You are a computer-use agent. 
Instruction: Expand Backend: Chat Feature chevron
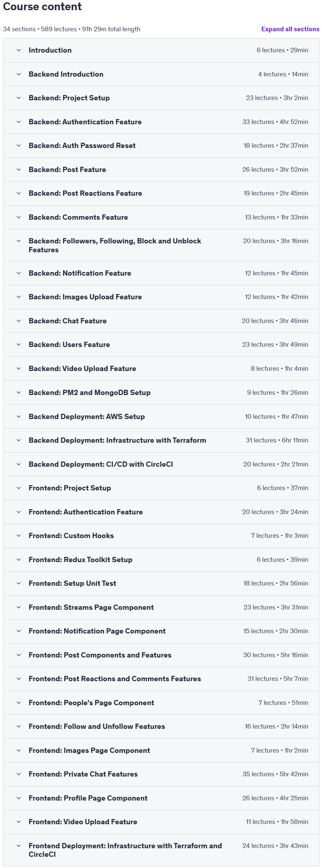coord(19,321)
